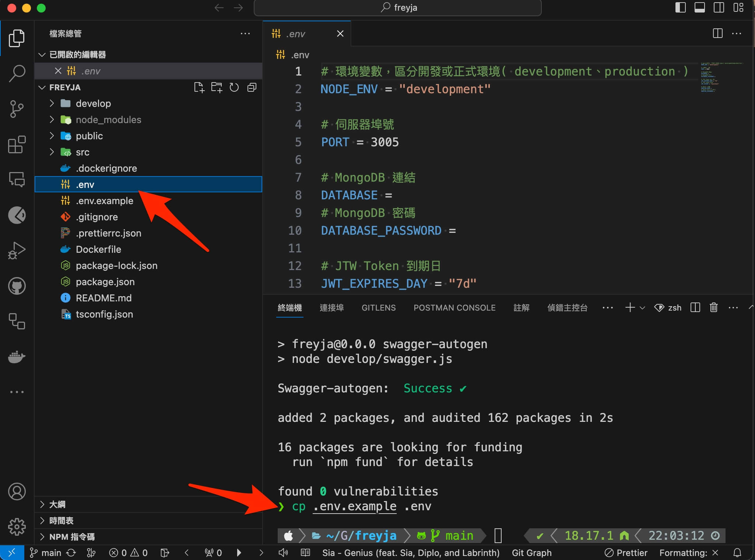Kill the terminal with trash icon
Image resolution: width=755 pixels, height=560 pixels.
714,307
